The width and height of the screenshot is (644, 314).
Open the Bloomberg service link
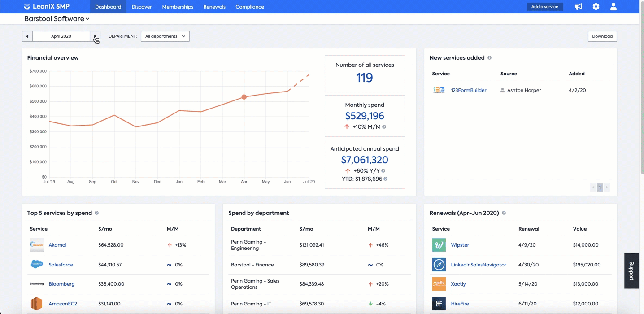[x=61, y=284]
